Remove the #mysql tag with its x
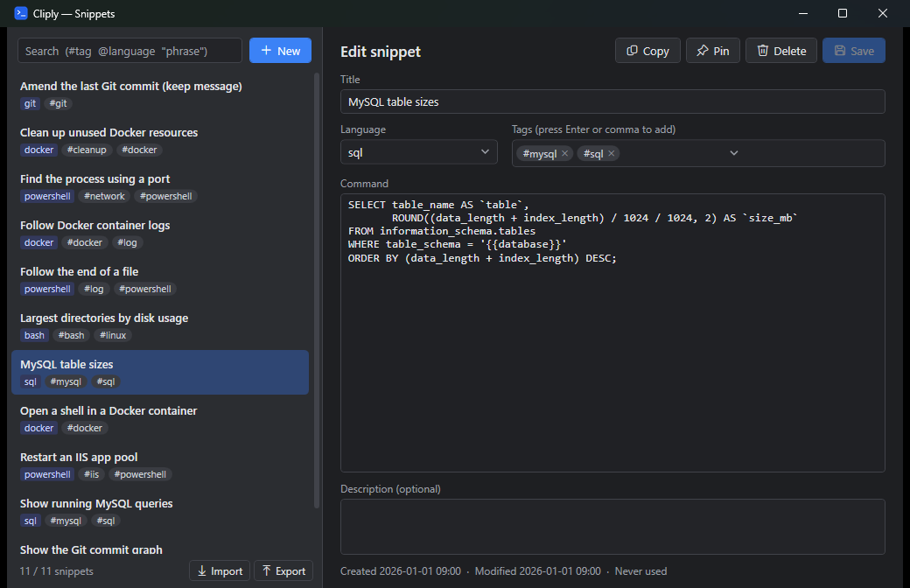 [x=564, y=153]
